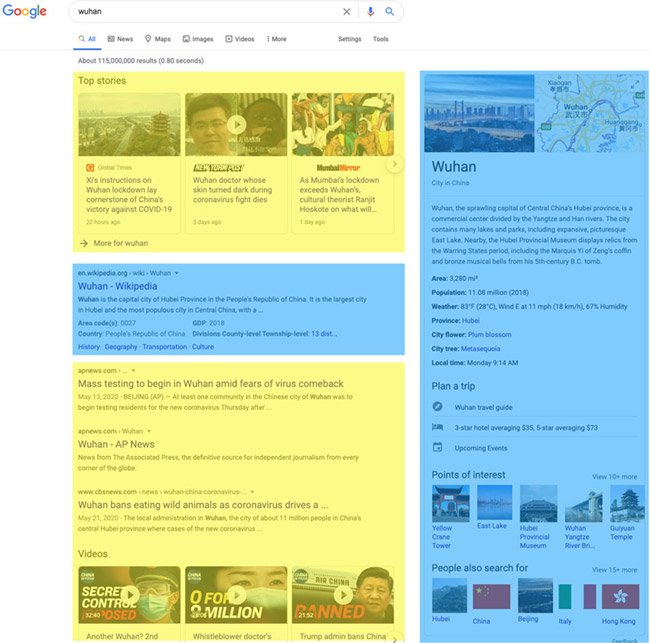The width and height of the screenshot is (650, 643).
Task: Click the compass travel guide icon
Action: pyautogui.click(x=437, y=406)
